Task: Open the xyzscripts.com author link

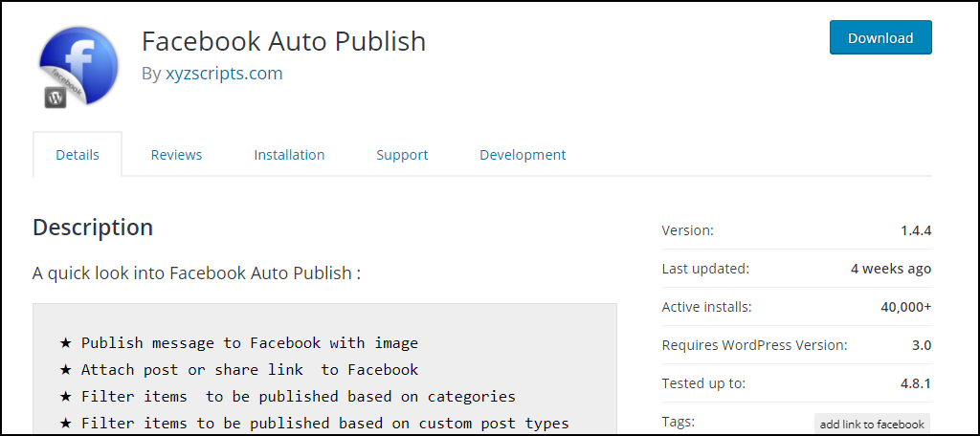Action: [x=224, y=74]
